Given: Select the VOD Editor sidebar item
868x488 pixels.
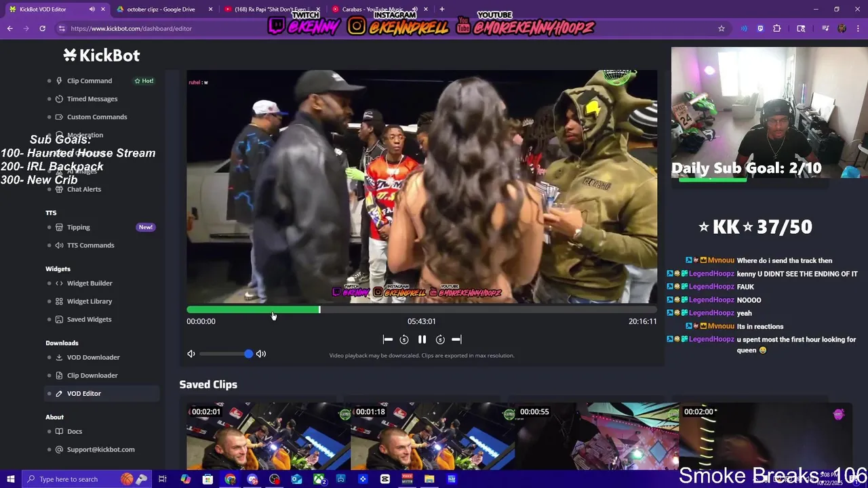Looking at the screenshot, I should point(102,393).
